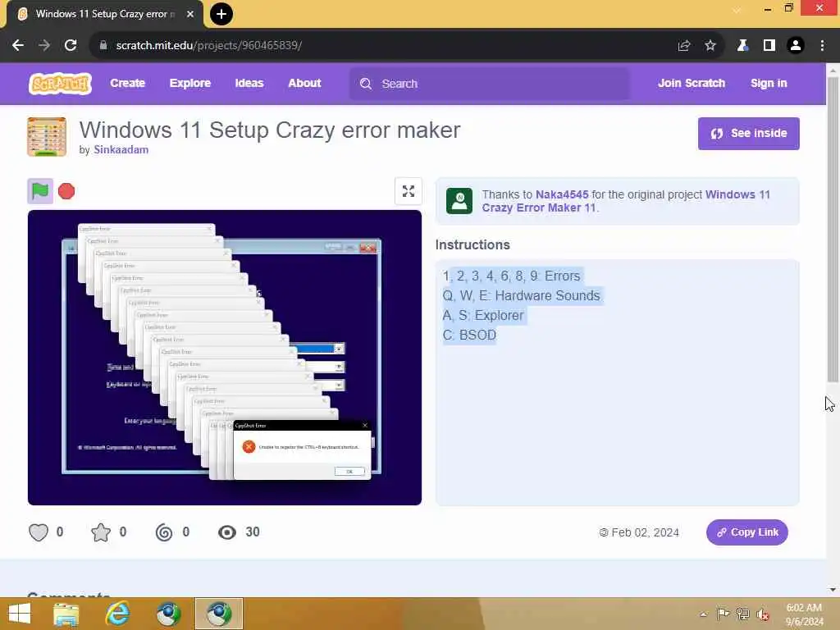Image resolution: width=840 pixels, height=630 pixels.
Task: Click the red error icon in dialog
Action: pos(249,447)
